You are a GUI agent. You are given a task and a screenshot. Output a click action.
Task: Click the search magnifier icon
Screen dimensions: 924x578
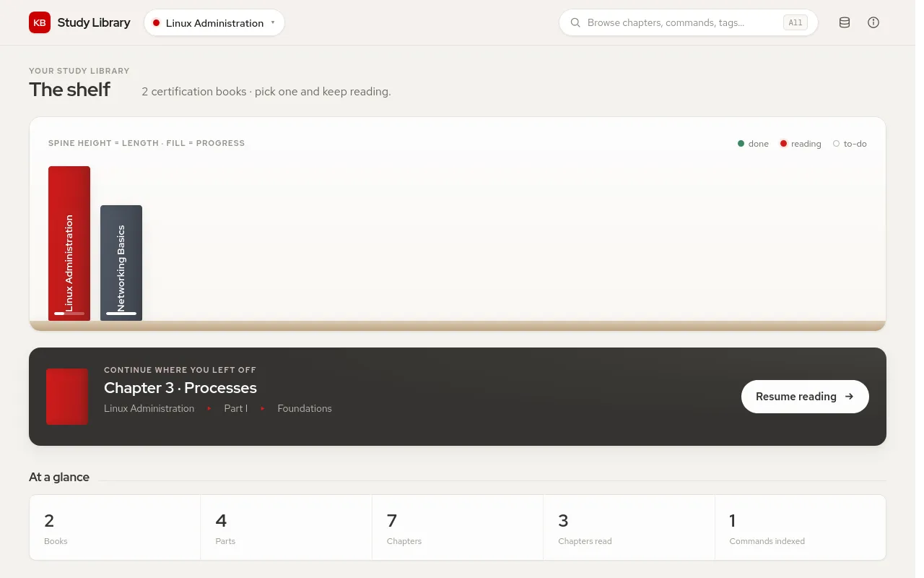pyautogui.click(x=575, y=22)
